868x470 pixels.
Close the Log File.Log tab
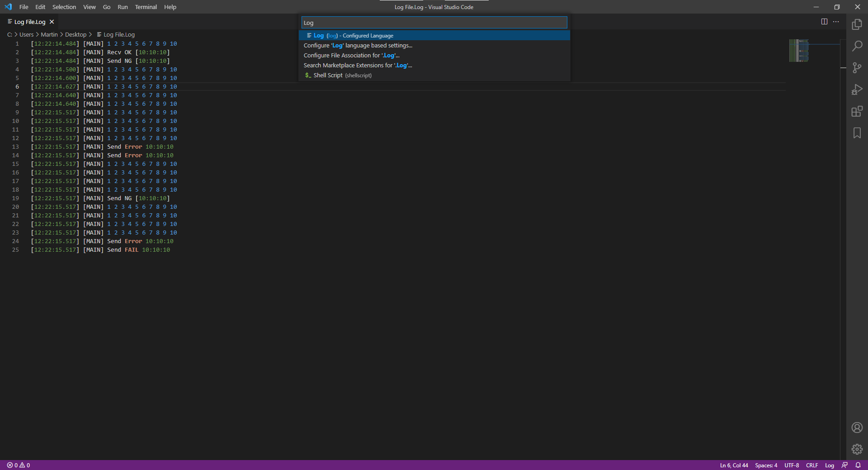coord(52,22)
